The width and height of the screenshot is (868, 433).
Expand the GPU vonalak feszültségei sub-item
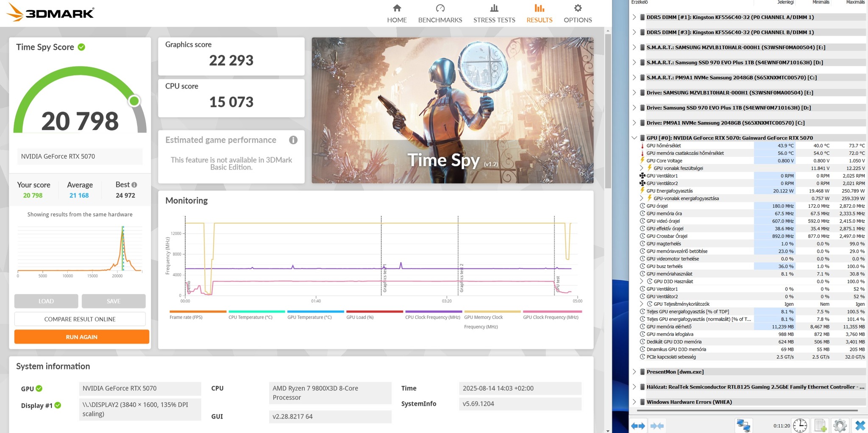tap(642, 168)
